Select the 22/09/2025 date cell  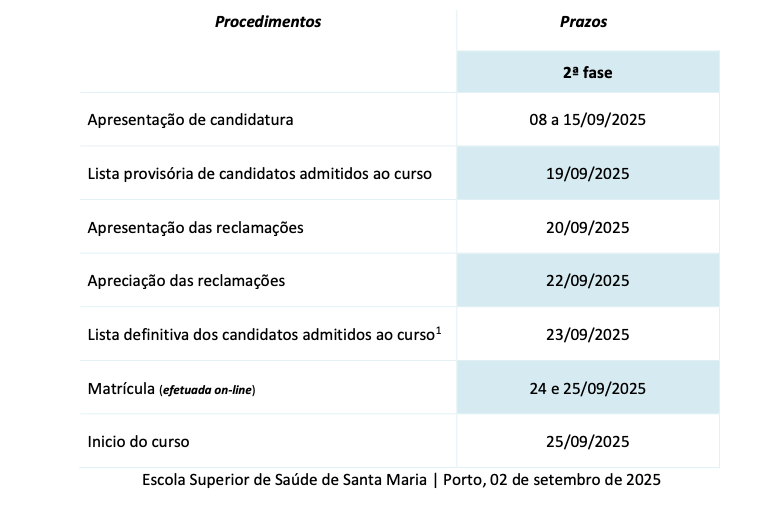587,281
